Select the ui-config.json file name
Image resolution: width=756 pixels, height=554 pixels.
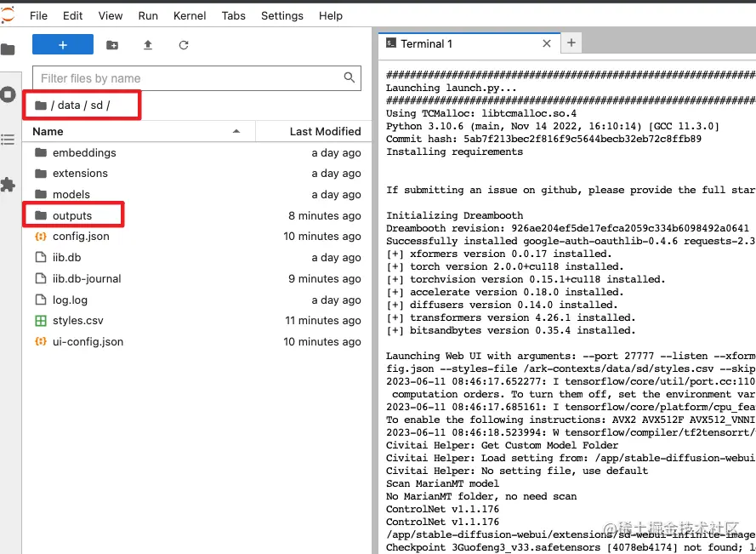[88, 341]
